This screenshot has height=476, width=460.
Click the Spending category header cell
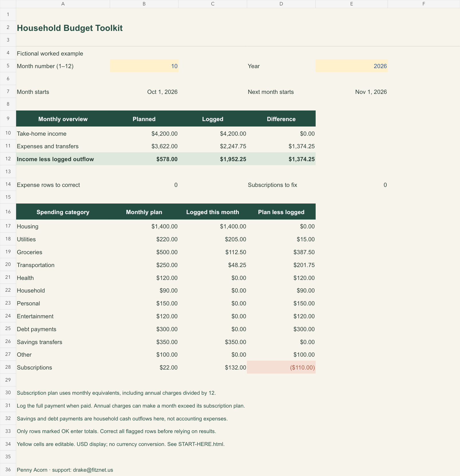coord(63,212)
